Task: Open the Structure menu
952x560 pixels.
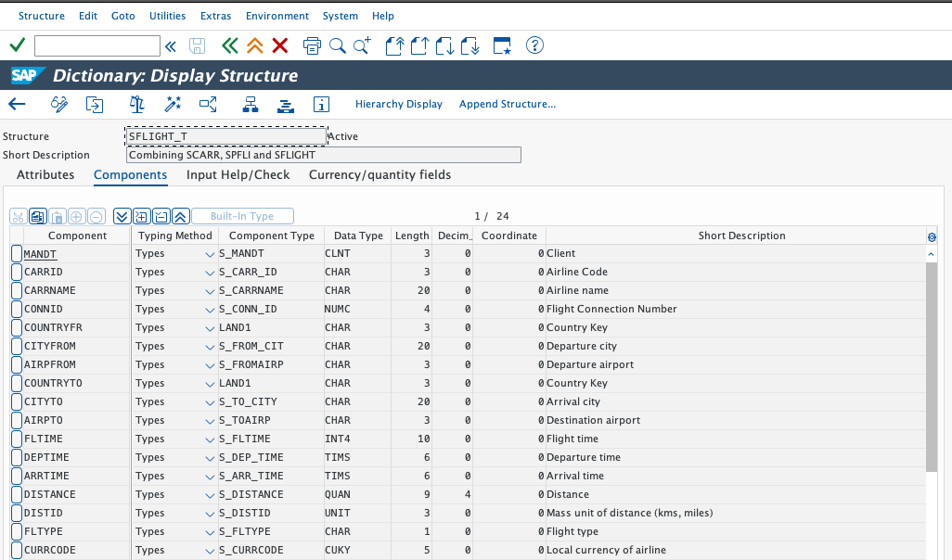Action: click(x=41, y=16)
